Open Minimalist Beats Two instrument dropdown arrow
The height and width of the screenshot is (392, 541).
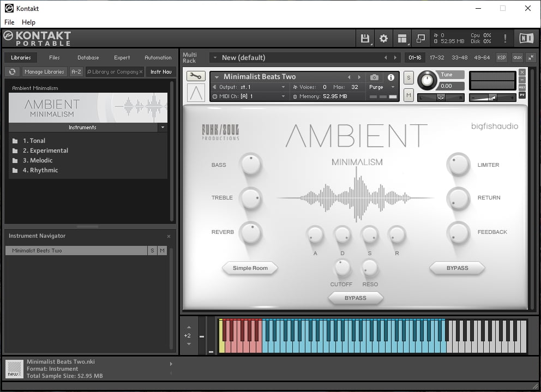point(217,77)
